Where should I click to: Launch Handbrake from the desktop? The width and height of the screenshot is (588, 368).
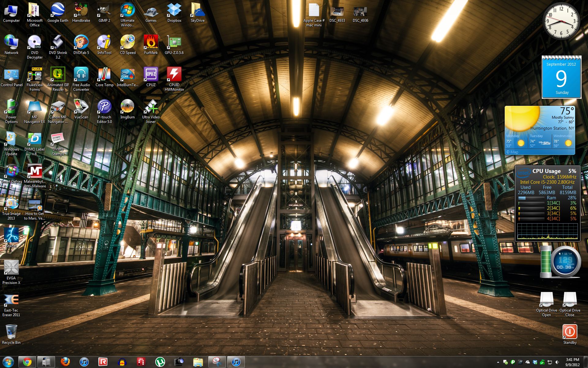click(x=81, y=13)
